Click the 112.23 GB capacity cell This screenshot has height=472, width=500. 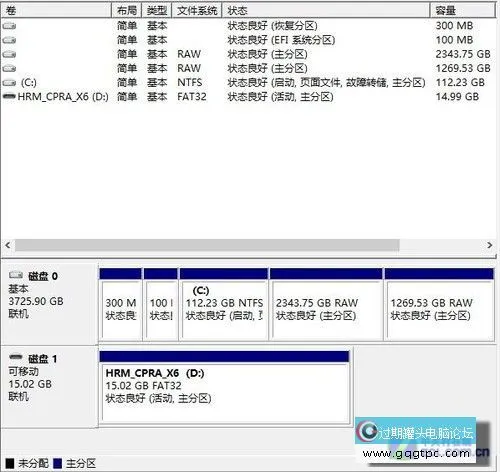pyautogui.click(x=460, y=82)
